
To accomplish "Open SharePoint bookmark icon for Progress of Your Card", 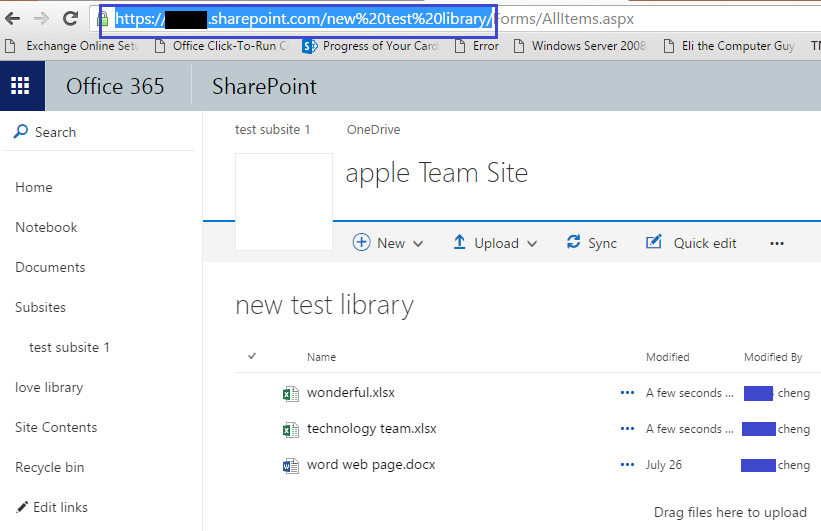I will click(310, 46).
